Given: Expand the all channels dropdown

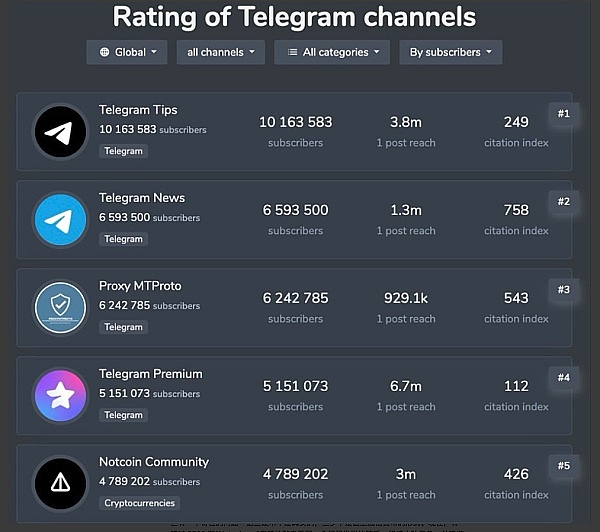Looking at the screenshot, I should (220, 52).
